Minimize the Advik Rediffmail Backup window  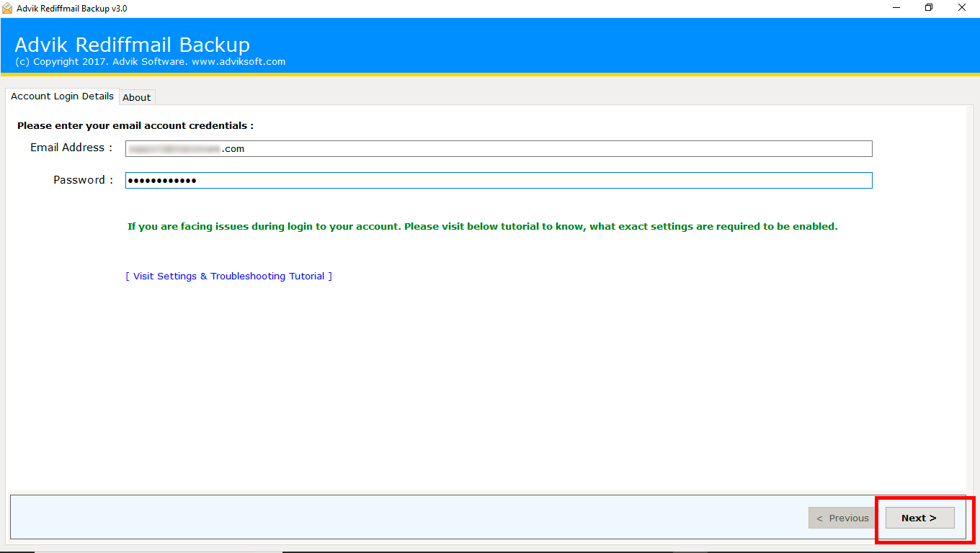pyautogui.click(x=896, y=8)
